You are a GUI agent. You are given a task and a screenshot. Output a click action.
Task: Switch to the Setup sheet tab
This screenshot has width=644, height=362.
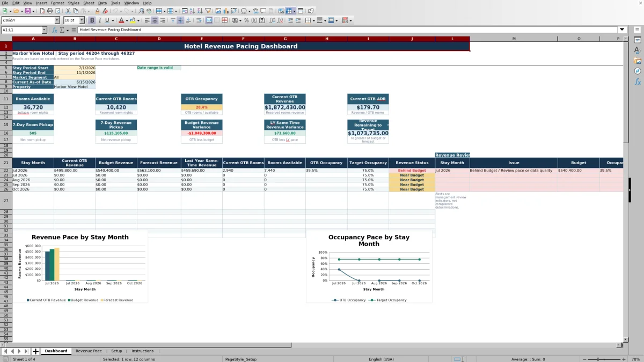tap(116, 351)
